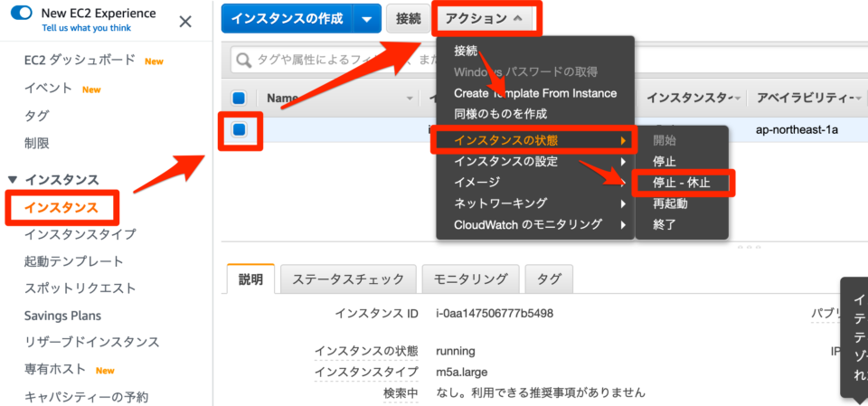Expand the インスタンスの状態 submenu
This screenshot has height=406, width=868.
coord(534,141)
